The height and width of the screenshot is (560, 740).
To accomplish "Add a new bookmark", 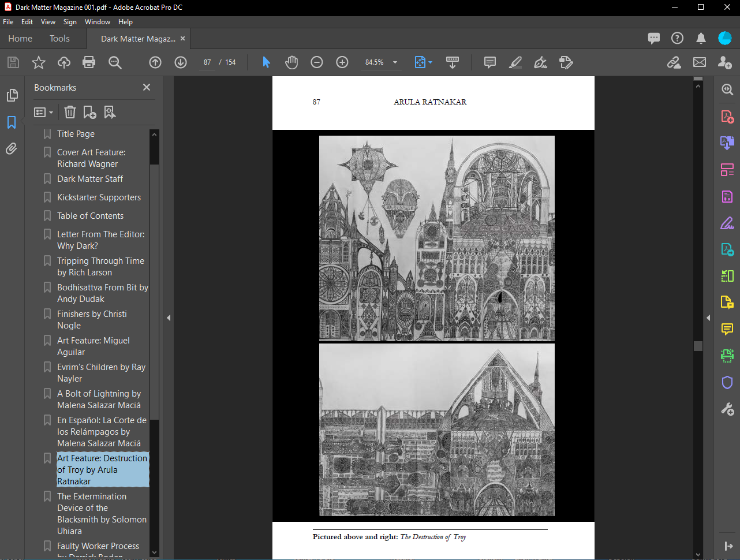I will pyautogui.click(x=90, y=112).
